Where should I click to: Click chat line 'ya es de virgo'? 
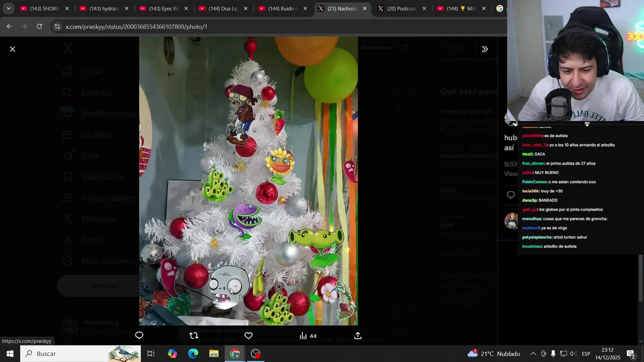pyautogui.click(x=545, y=228)
